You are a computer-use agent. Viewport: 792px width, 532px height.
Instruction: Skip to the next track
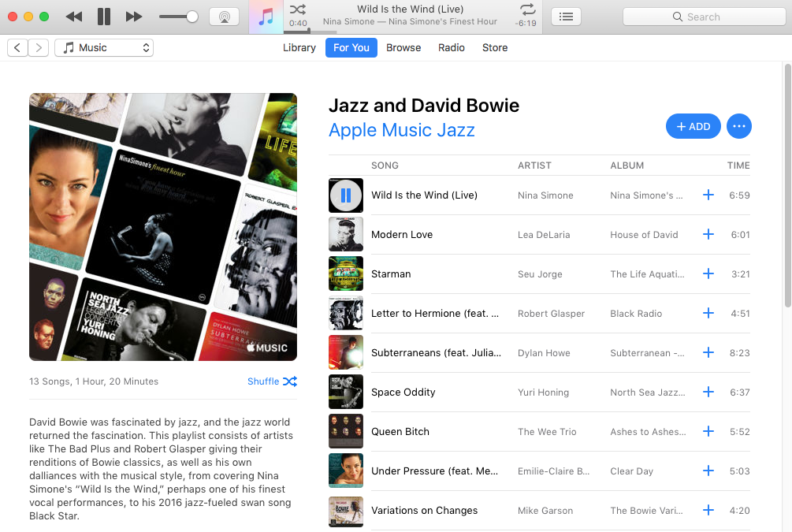pos(134,17)
